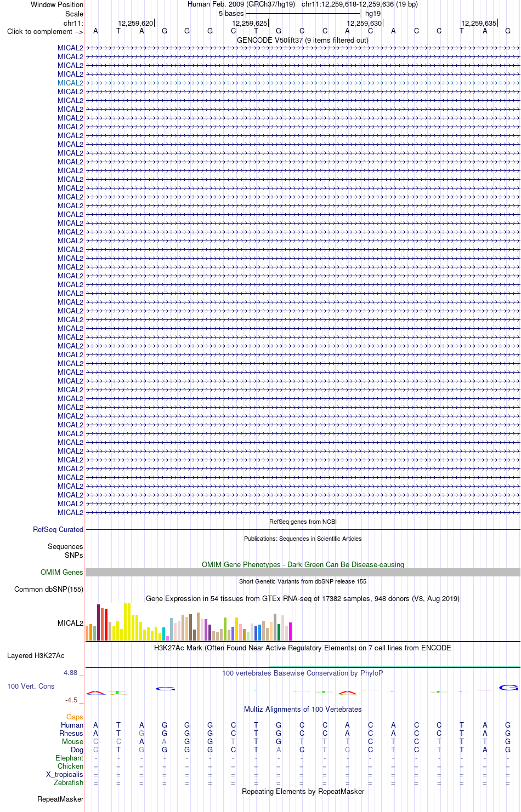Viewport: 521px width, 812px height.
Task: Select the 'Elephant' alignment row label
Action: coord(70,758)
